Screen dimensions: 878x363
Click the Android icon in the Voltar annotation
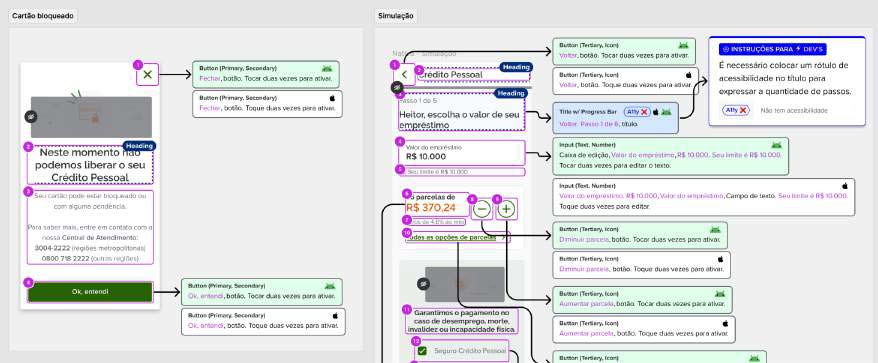683,45
